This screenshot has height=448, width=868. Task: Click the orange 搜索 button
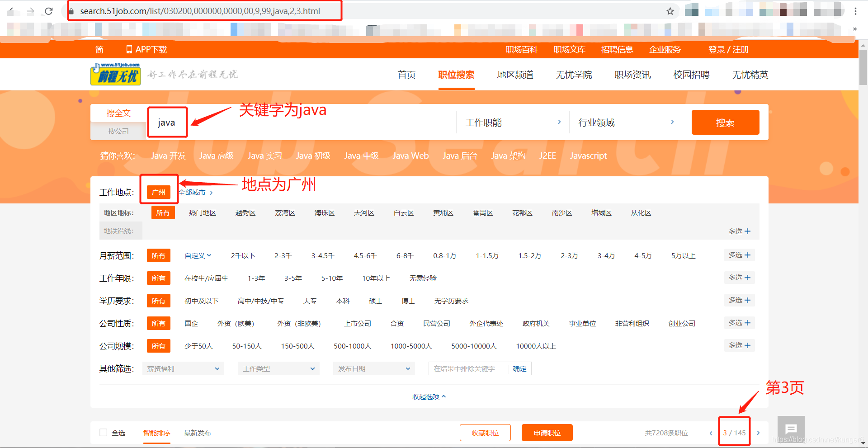[725, 122]
